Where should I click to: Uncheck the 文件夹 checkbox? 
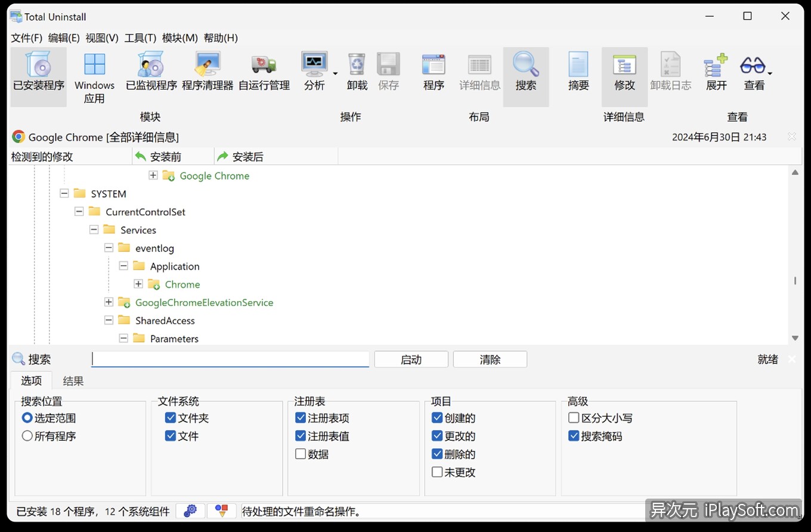click(171, 417)
